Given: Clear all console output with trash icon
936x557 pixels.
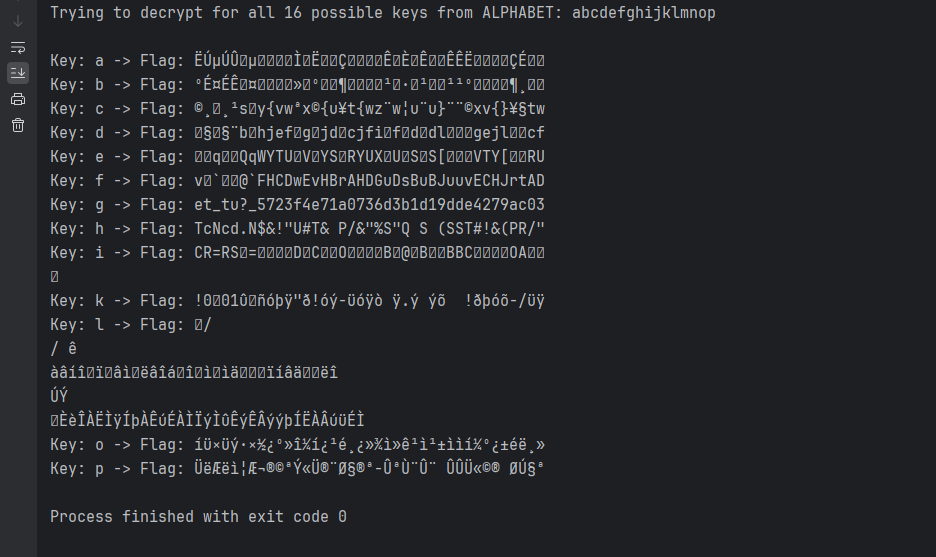Looking at the screenshot, I should tap(18, 125).
